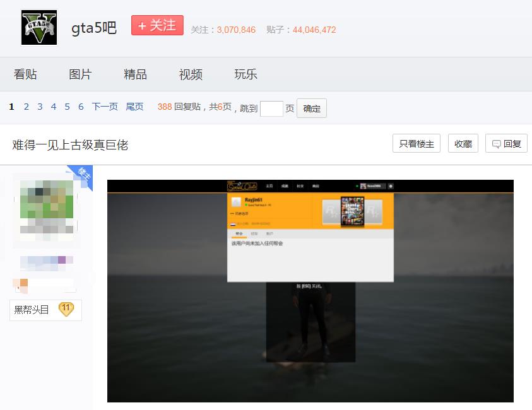Select the 视频 tab
The image size is (532, 410).
pyautogui.click(x=191, y=74)
